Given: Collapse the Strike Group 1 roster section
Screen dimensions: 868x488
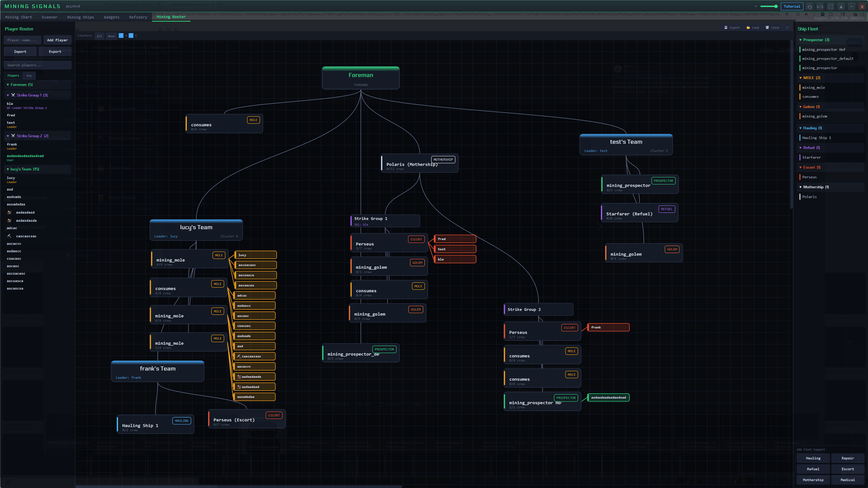Looking at the screenshot, I should (x=8, y=95).
